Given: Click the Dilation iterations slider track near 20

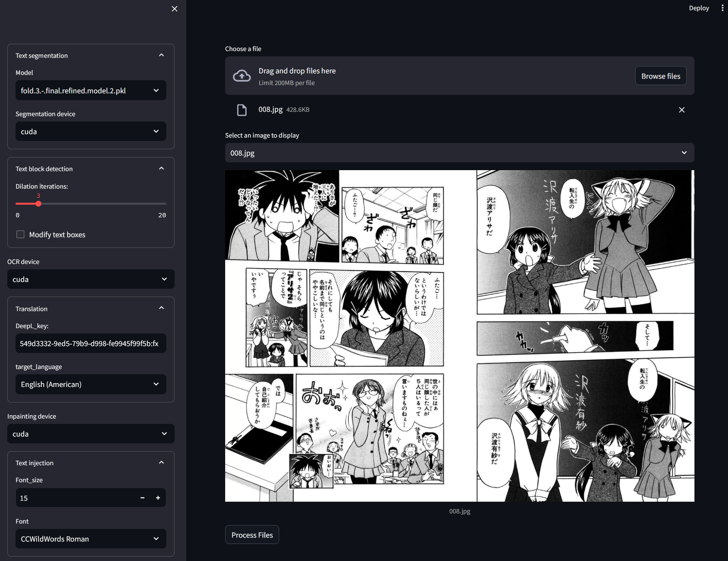Looking at the screenshot, I should 163,204.
